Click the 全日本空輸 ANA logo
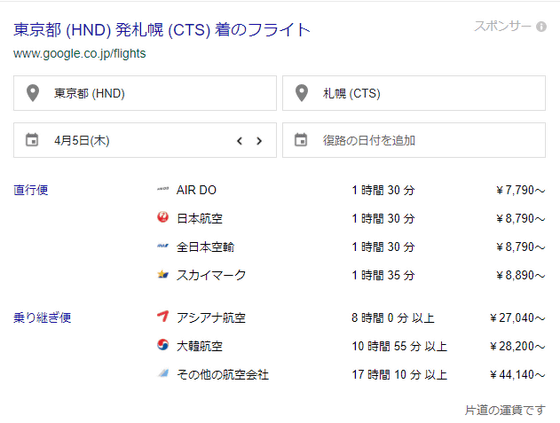This screenshot has width=560, height=423. coord(163,246)
